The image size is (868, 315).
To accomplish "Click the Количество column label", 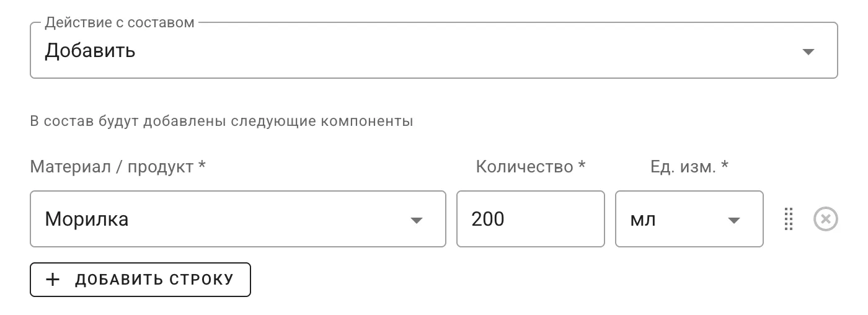I will [x=525, y=167].
